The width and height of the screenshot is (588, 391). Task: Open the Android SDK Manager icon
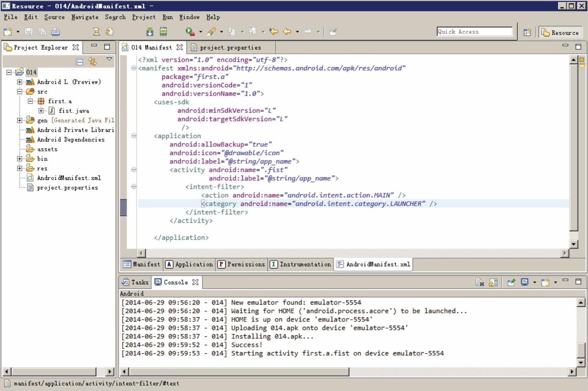click(x=150, y=32)
